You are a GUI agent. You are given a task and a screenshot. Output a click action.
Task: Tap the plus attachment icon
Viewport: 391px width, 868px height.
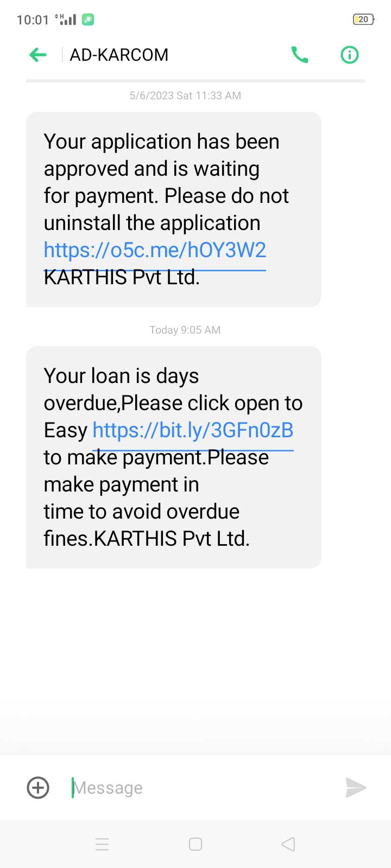pos(38,788)
